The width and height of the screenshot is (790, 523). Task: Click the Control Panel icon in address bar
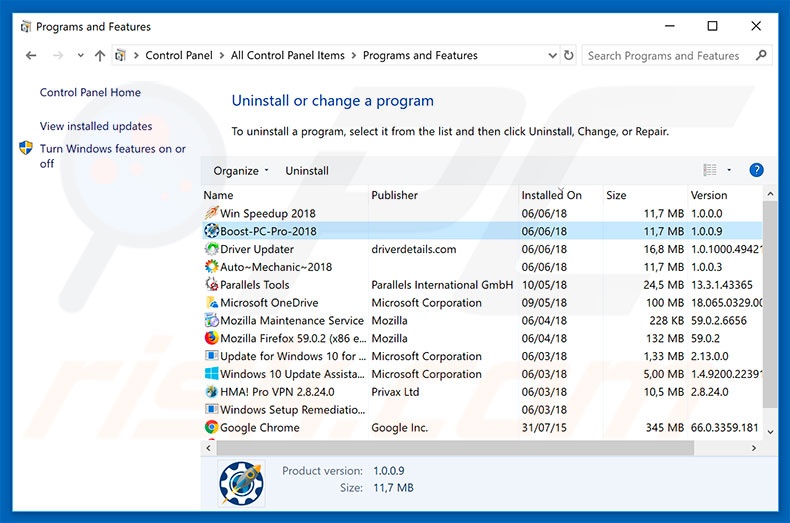click(x=120, y=55)
